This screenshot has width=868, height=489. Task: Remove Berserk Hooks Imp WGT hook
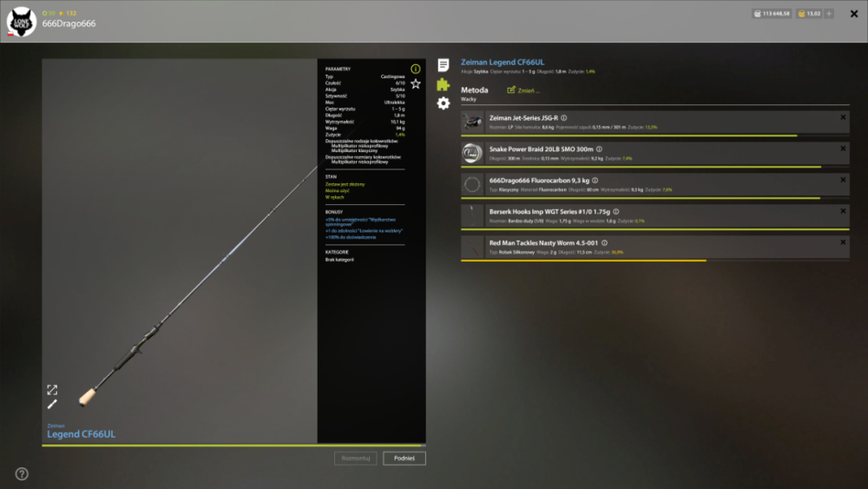[843, 211]
